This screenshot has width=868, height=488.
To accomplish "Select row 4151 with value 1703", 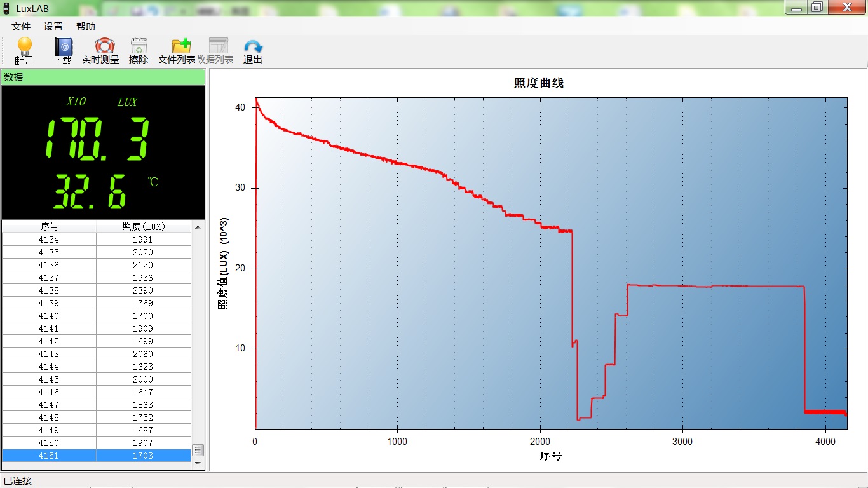I will click(97, 456).
